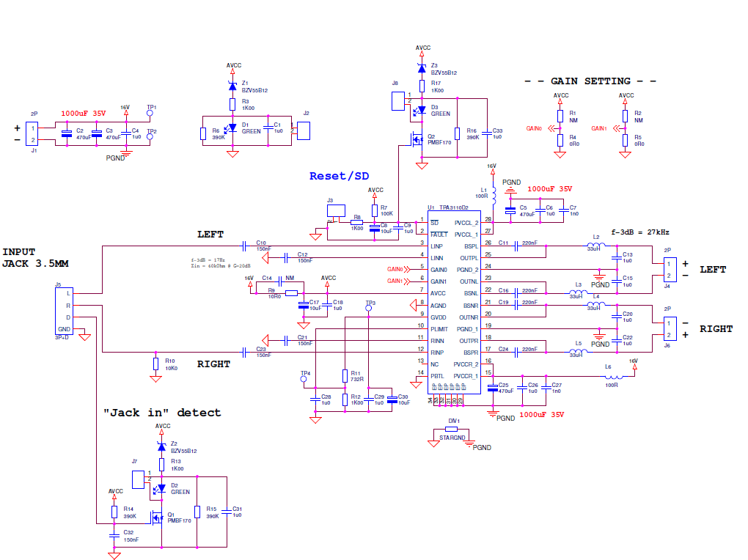748x560 pixels.
Task: Select the J8 two-pin header symbol
Action: tap(398, 101)
